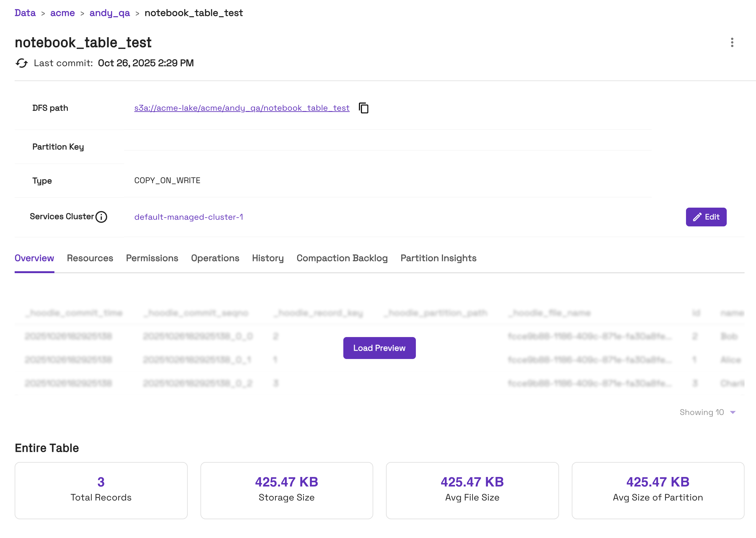This screenshot has width=756, height=538.
Task: Select the Overview tab
Action: tap(34, 258)
